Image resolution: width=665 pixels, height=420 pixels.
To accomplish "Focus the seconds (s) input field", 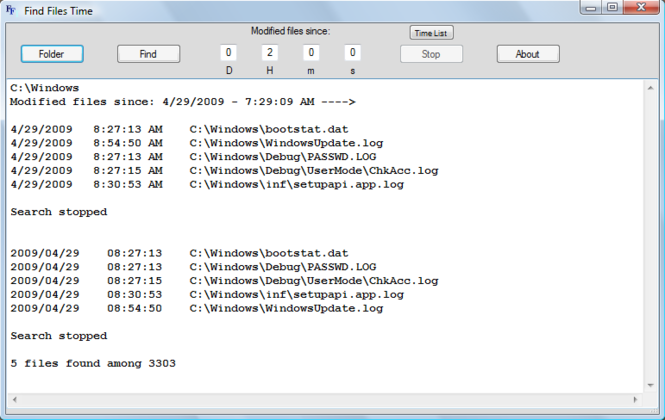I will tap(353, 53).
